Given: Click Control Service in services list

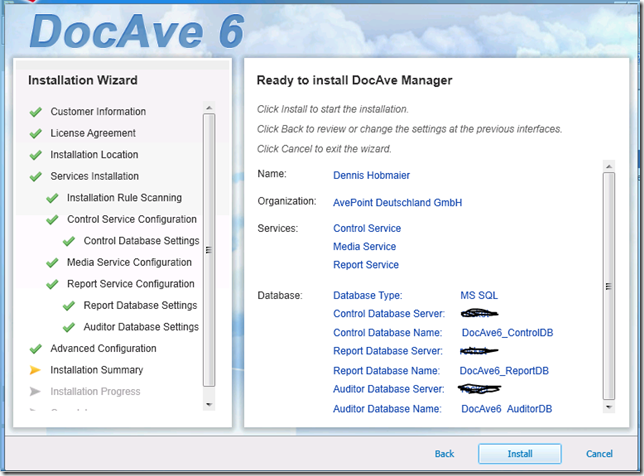Looking at the screenshot, I should click(367, 228).
